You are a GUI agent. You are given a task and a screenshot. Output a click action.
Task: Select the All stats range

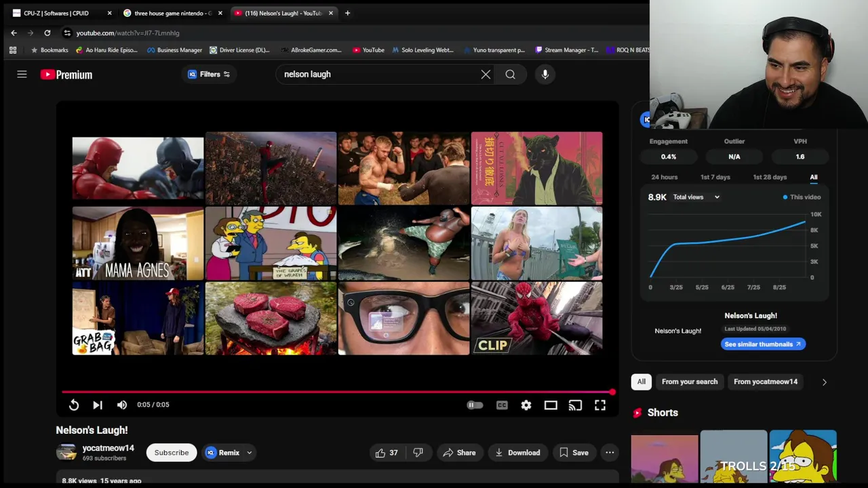(814, 177)
